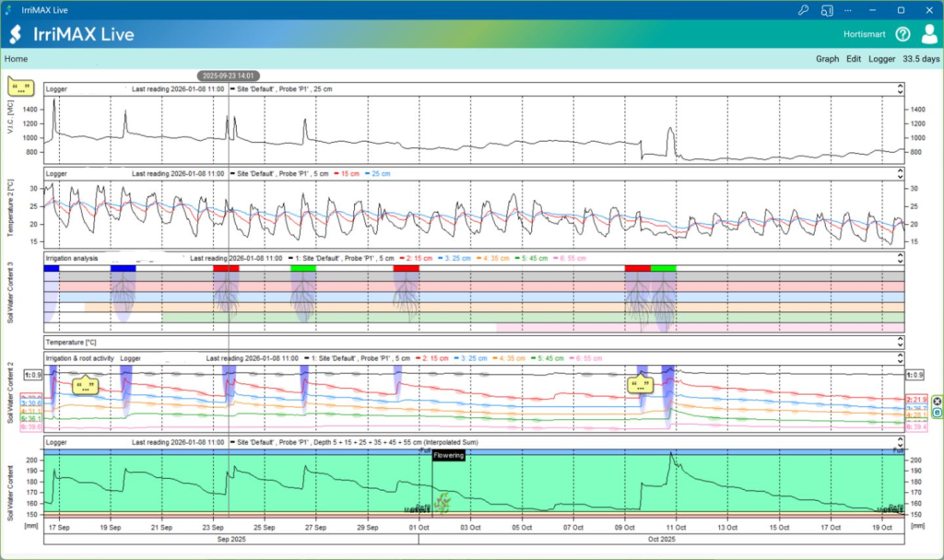The width and height of the screenshot is (944, 560).
Task: Open the Logger menu
Action: (881, 59)
